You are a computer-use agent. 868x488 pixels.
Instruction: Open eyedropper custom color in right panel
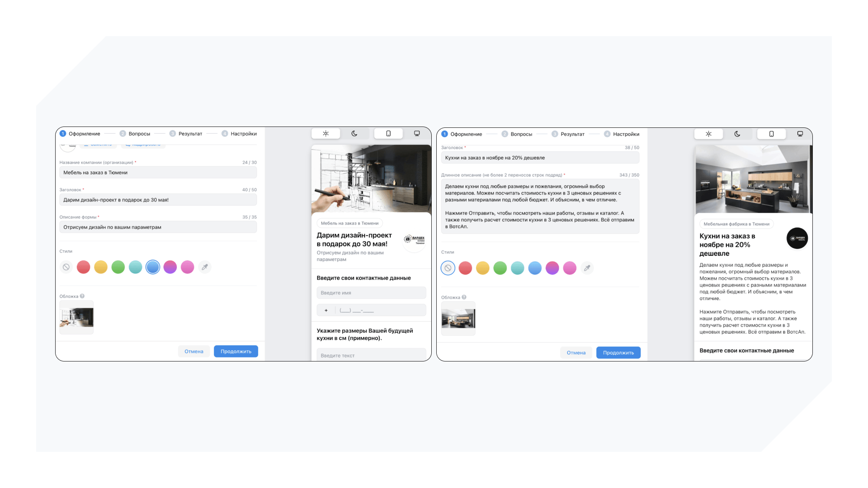587,268
